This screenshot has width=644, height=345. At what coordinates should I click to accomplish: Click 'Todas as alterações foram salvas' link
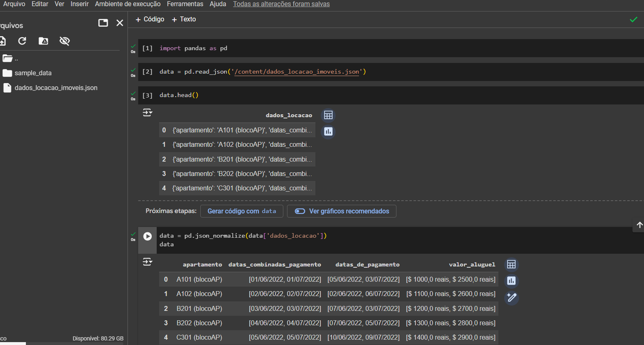coord(281,4)
